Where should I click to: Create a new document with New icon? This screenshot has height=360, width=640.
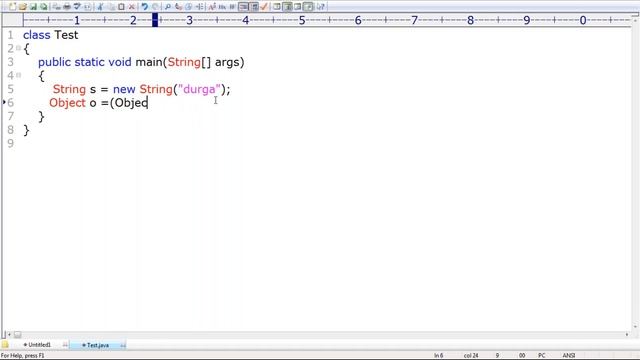13,7
